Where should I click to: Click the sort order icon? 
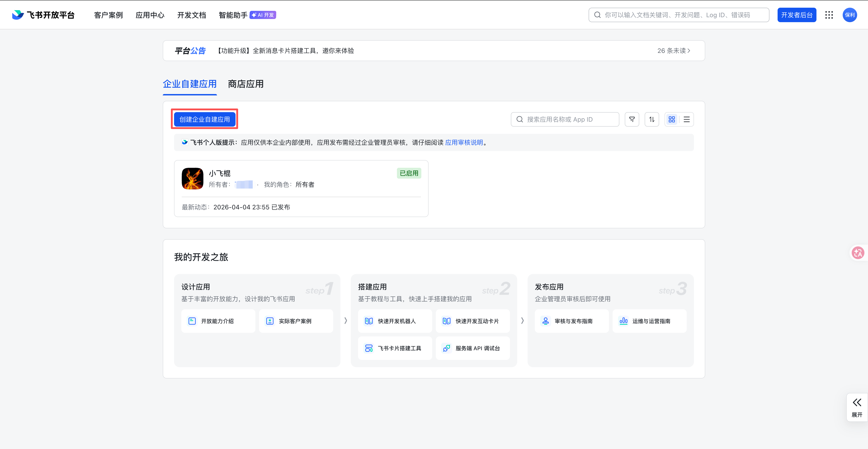[652, 119]
